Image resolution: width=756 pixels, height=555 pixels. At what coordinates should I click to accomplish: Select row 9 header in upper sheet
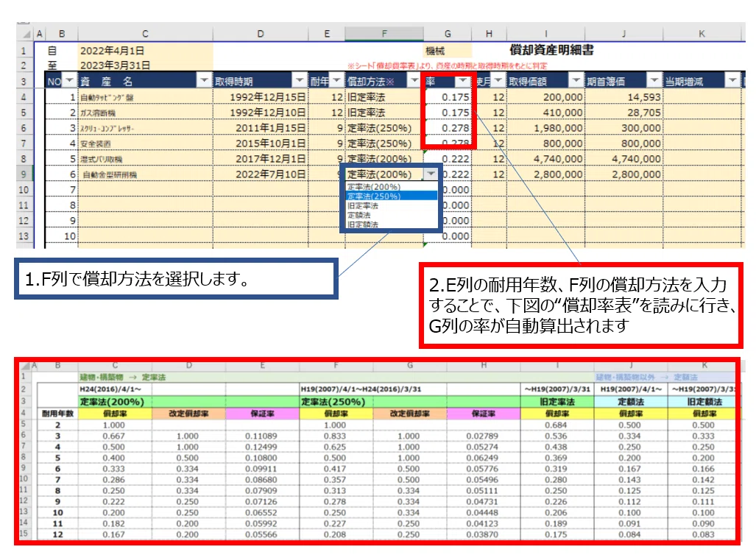point(24,174)
